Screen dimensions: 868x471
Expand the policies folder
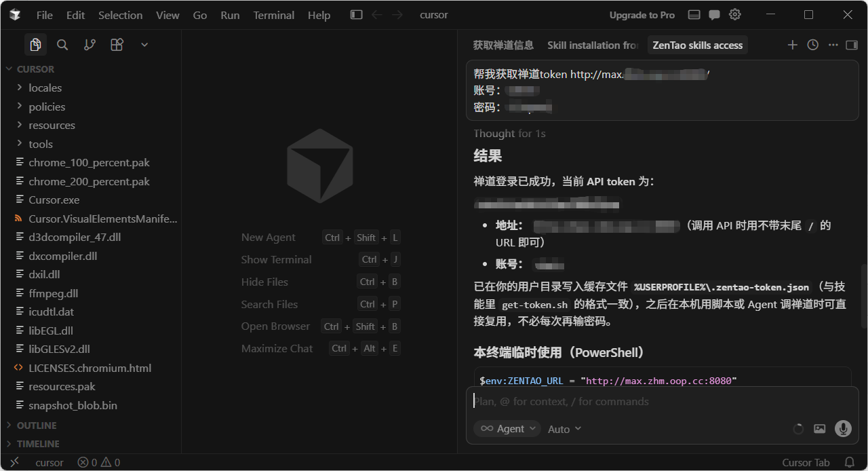[x=91, y=107]
